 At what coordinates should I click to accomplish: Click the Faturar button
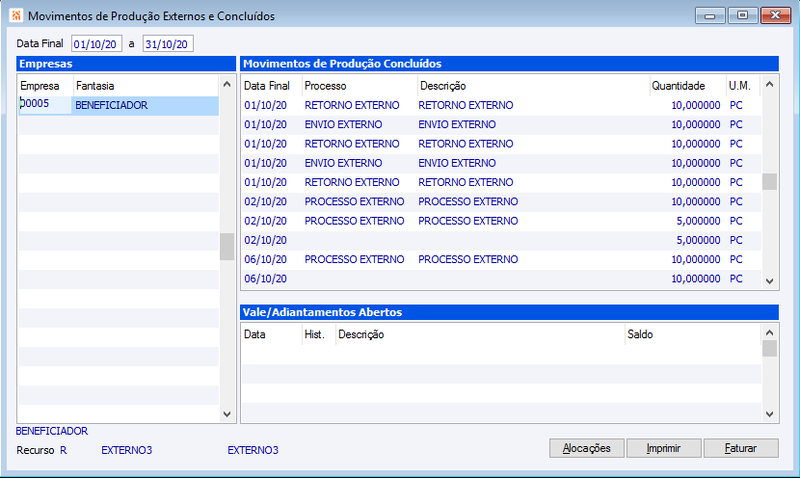click(x=741, y=448)
